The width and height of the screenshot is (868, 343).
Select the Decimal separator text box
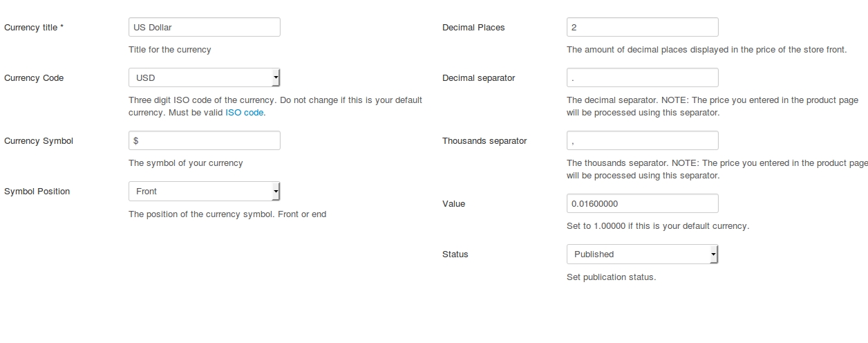pyautogui.click(x=642, y=77)
